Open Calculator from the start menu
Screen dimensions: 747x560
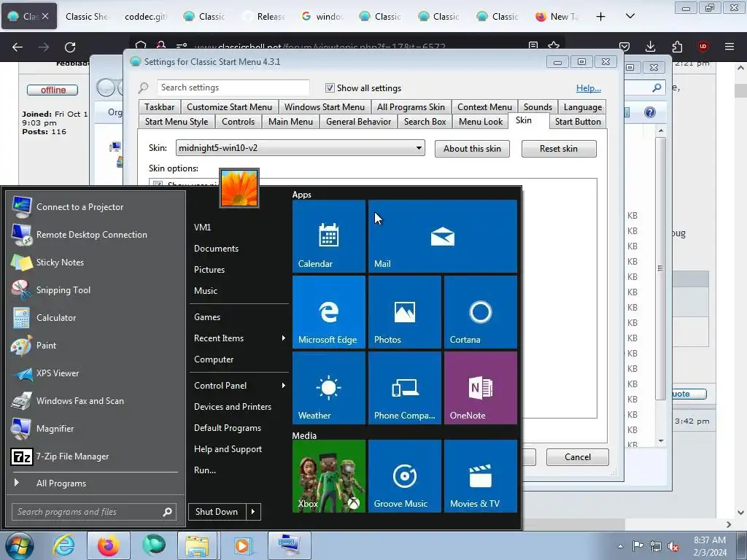(94, 318)
